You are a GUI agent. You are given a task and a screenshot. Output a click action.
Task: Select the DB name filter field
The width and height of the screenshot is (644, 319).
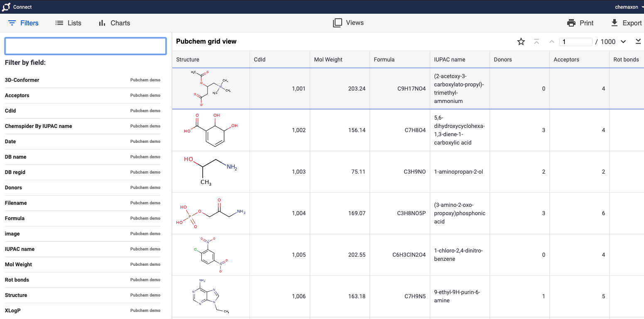pos(83,157)
